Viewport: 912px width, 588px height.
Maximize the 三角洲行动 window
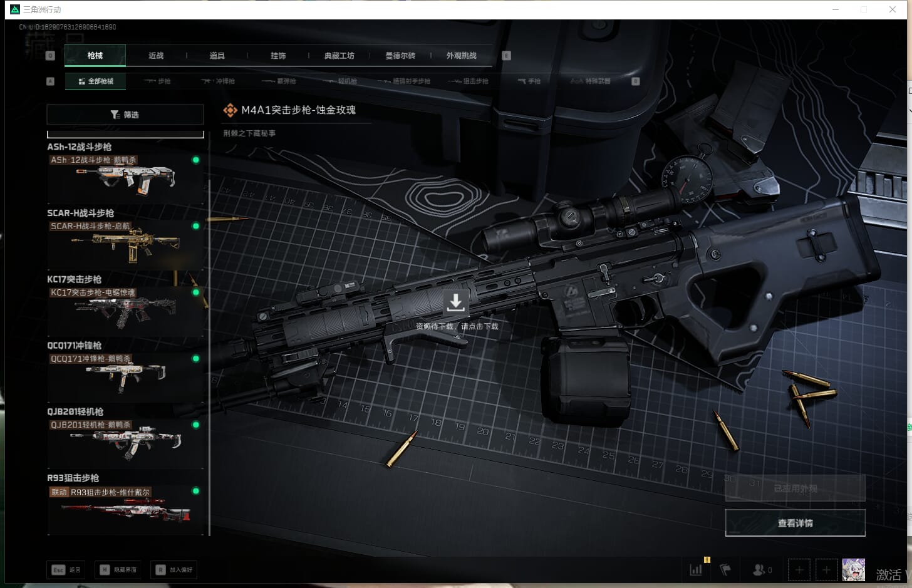[864, 9]
